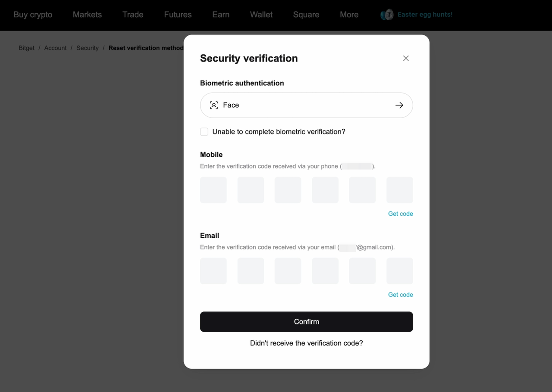This screenshot has height=392, width=552.
Task: Open the More navigation menu
Action: [349, 14]
